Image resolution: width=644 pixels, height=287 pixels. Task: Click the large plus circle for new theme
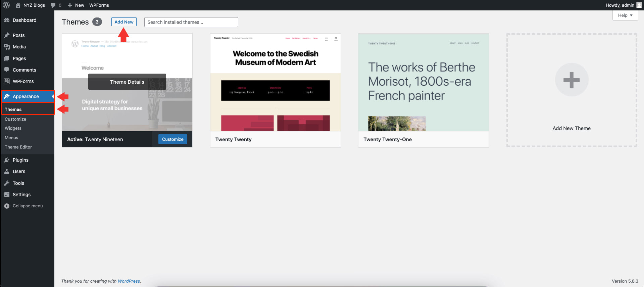coord(572,80)
